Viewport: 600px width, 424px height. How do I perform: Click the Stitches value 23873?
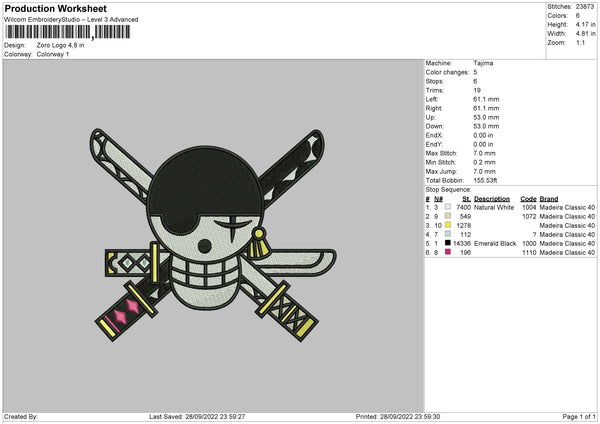[x=585, y=7]
